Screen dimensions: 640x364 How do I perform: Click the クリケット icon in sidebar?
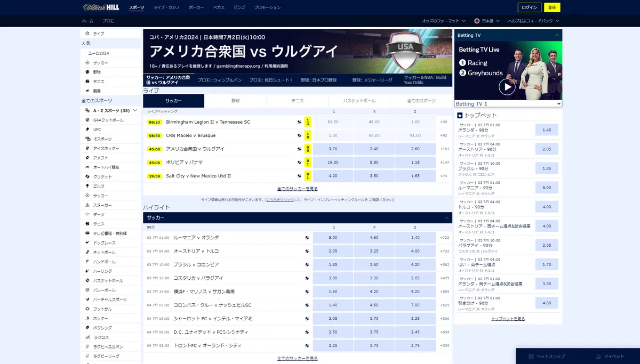click(87, 176)
